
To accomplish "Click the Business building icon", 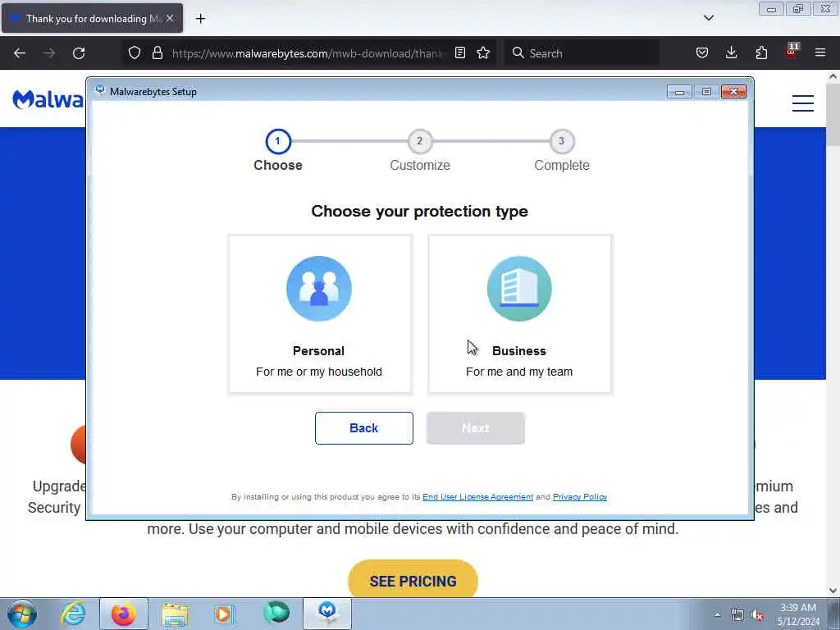I will pyautogui.click(x=519, y=288).
